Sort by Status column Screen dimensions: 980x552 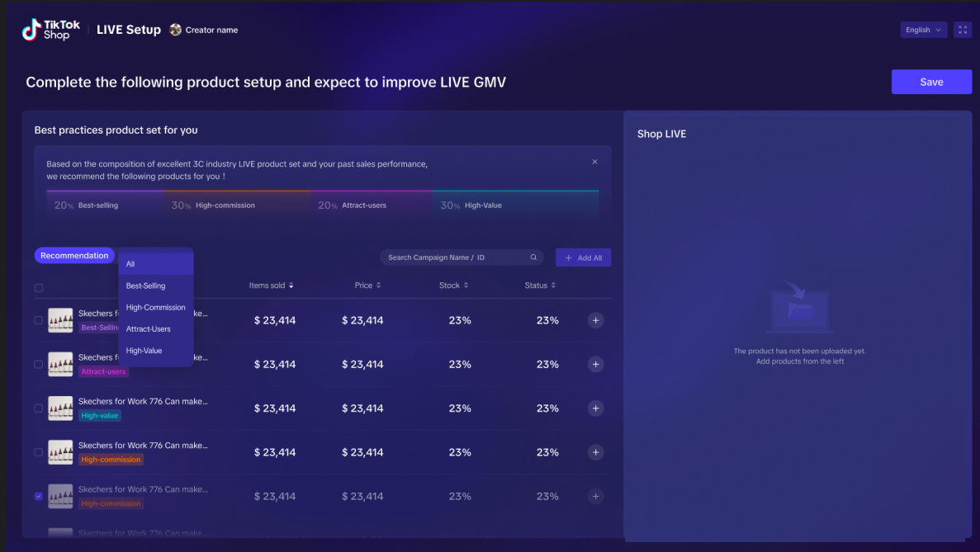(x=541, y=285)
